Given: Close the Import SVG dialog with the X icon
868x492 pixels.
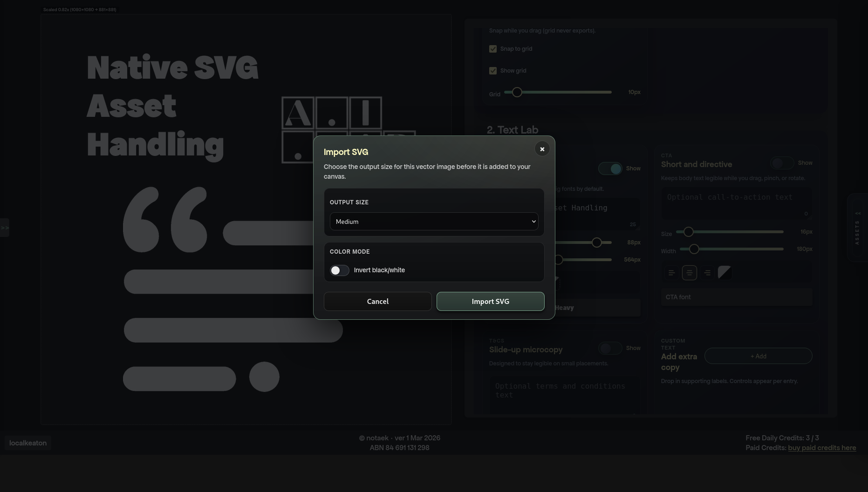Looking at the screenshot, I should pyautogui.click(x=542, y=148).
